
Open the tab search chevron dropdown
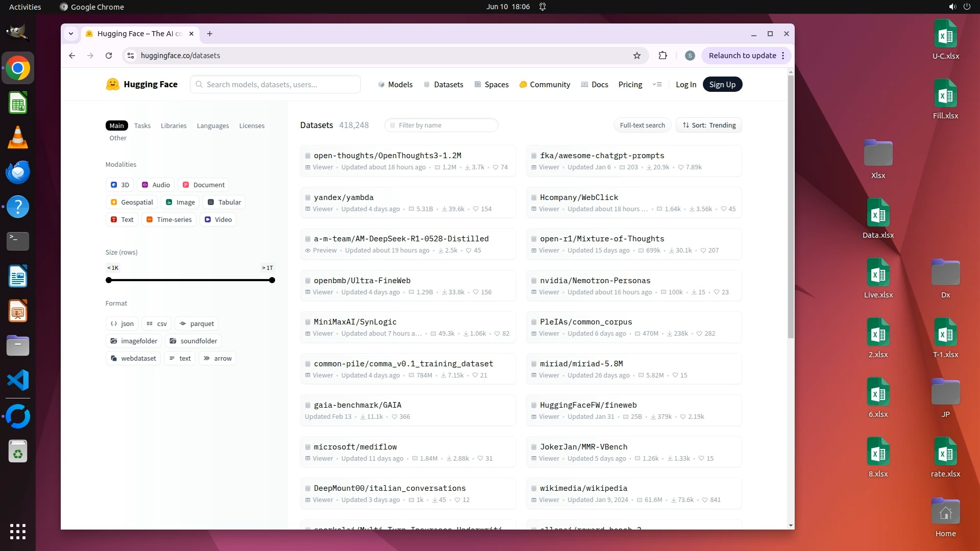(71, 34)
